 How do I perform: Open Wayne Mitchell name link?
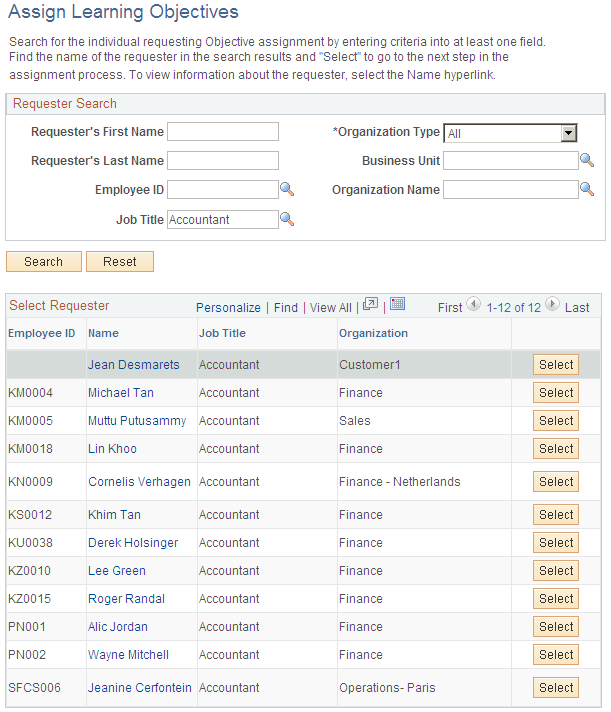[x=128, y=655]
